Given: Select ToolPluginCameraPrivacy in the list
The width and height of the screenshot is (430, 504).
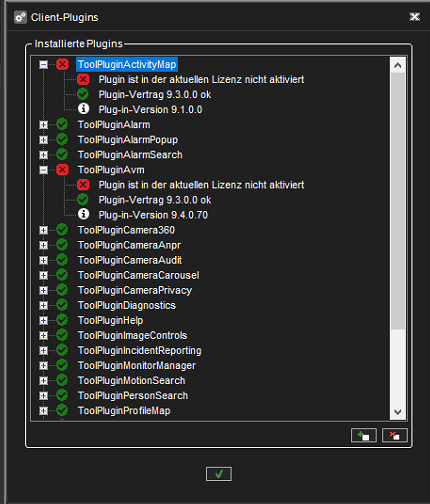Looking at the screenshot, I should pyautogui.click(x=135, y=290).
